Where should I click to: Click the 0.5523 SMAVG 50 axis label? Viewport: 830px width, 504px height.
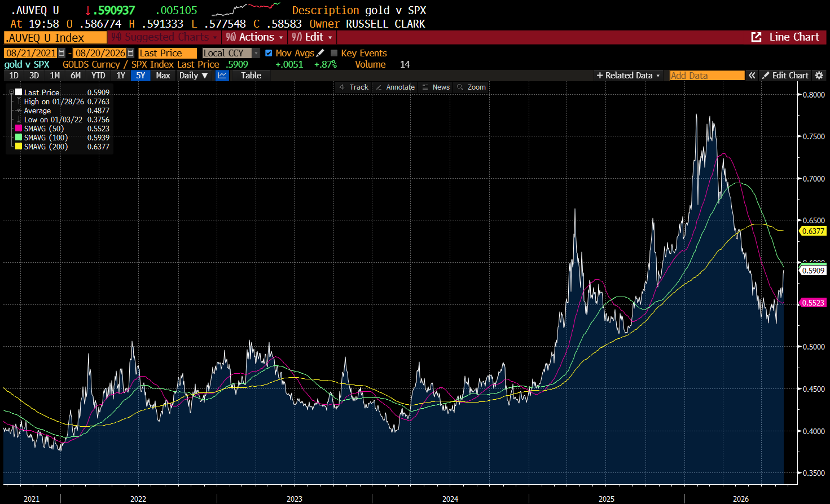point(813,303)
